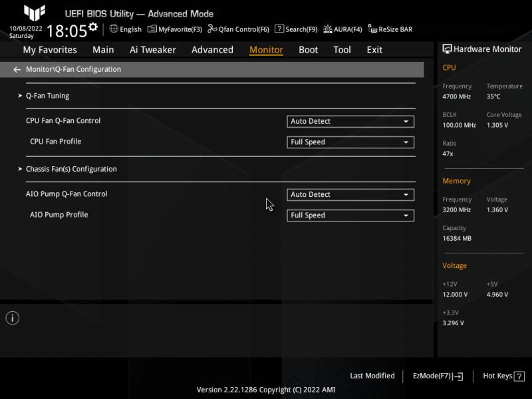Click the 10/08/2022 date text
The width and height of the screenshot is (532, 399).
point(26,29)
